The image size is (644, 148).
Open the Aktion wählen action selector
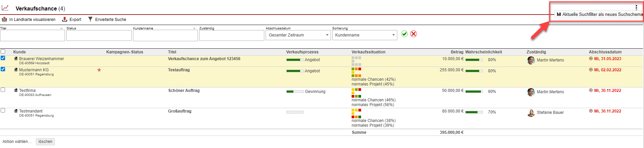[17, 142]
